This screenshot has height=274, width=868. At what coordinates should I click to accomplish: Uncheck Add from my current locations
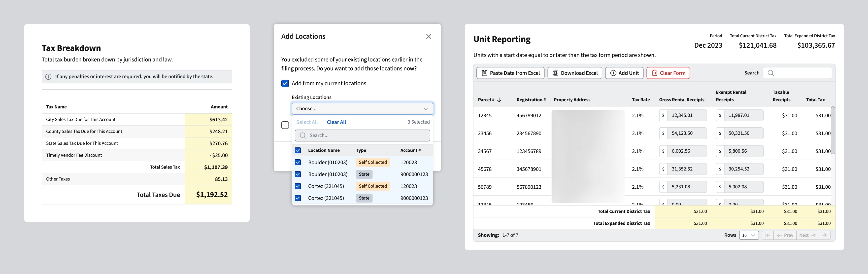pos(285,83)
